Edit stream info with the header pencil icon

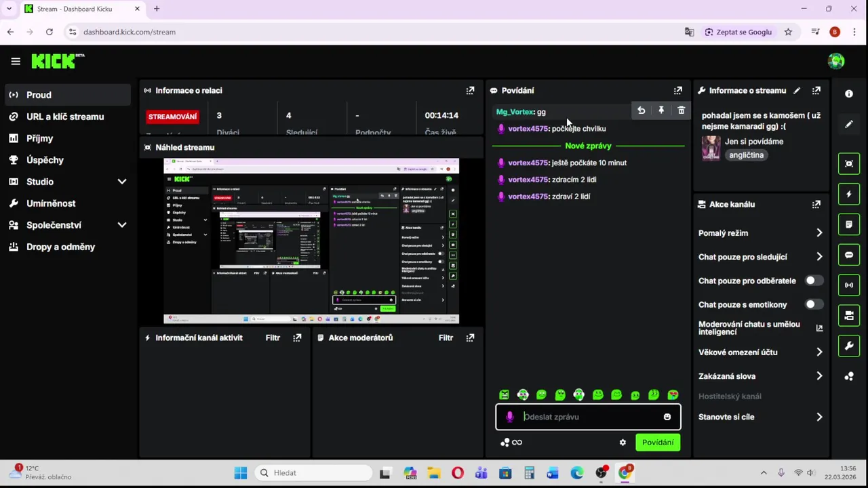pos(797,90)
